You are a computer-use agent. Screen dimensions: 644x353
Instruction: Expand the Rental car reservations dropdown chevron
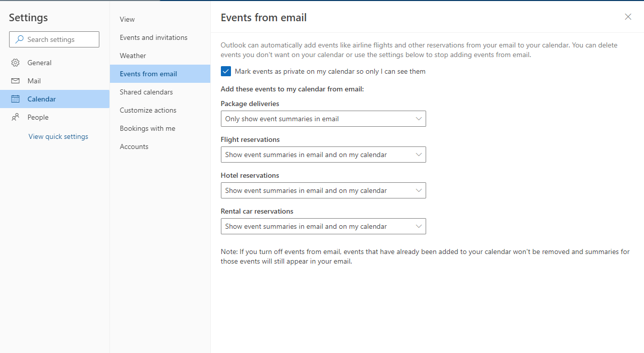[x=419, y=226]
